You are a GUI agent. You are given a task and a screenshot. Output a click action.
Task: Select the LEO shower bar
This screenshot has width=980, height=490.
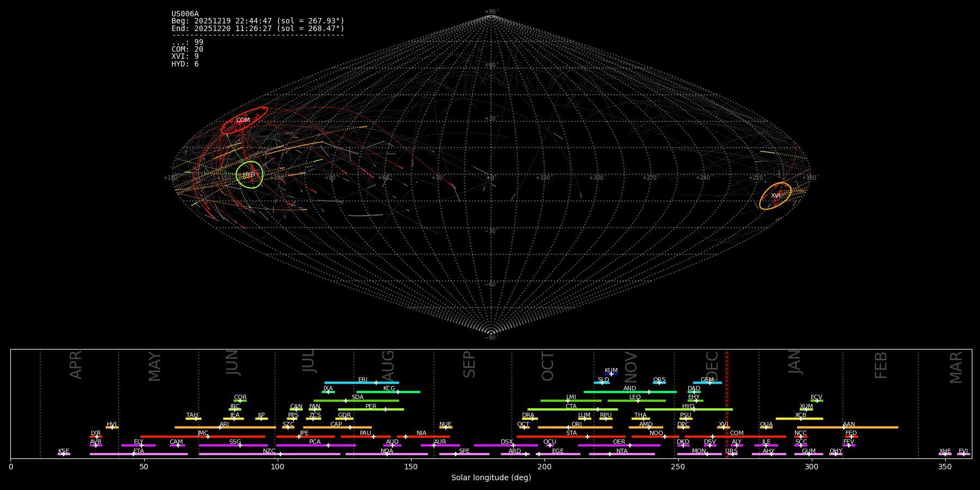636,401
